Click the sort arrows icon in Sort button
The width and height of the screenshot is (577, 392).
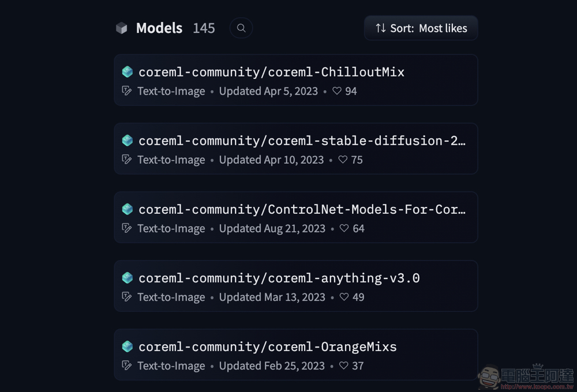(381, 28)
